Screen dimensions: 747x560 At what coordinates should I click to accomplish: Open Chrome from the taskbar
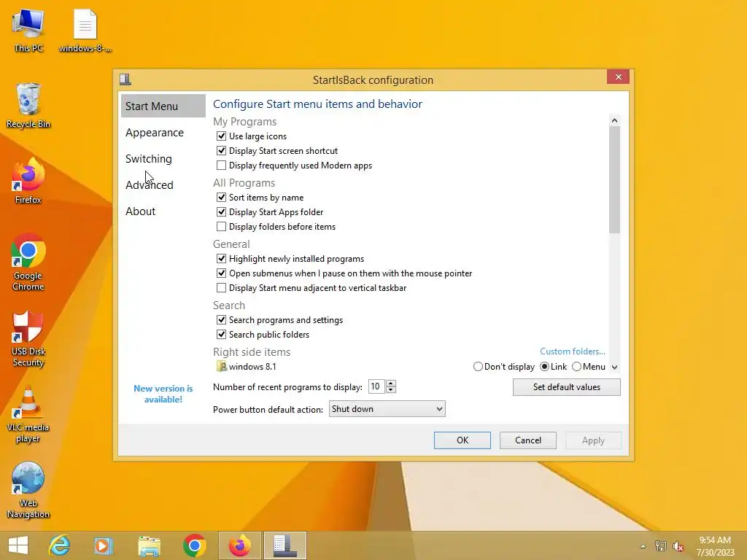click(x=194, y=545)
